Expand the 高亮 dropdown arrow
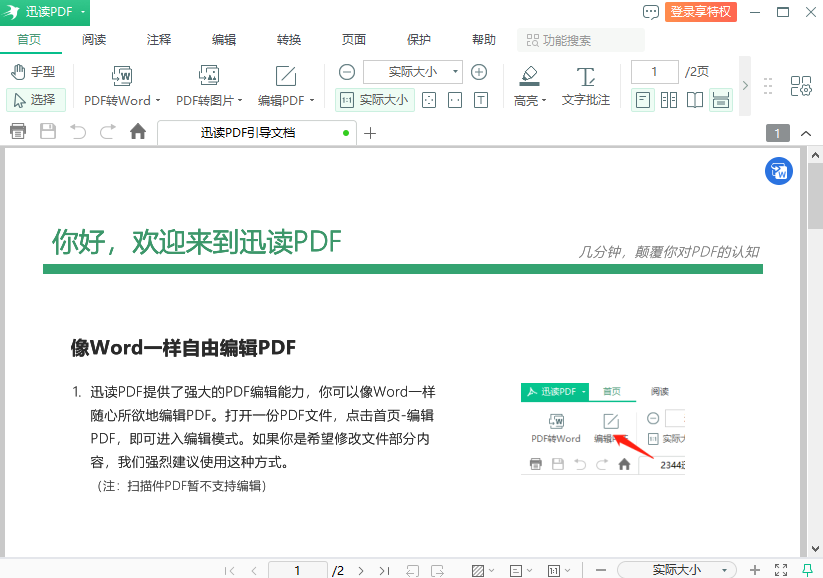Screen dimensions: 823x578 click(x=544, y=100)
